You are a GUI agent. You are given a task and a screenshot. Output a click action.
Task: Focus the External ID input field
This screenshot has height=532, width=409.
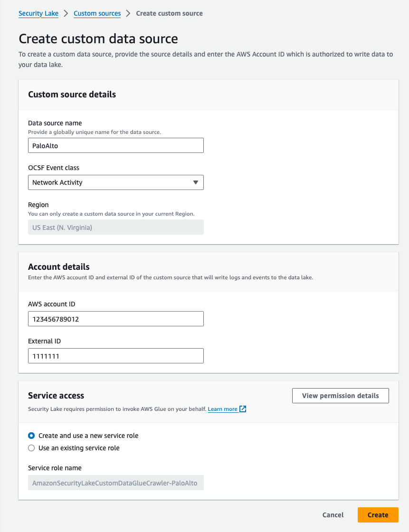(116, 356)
